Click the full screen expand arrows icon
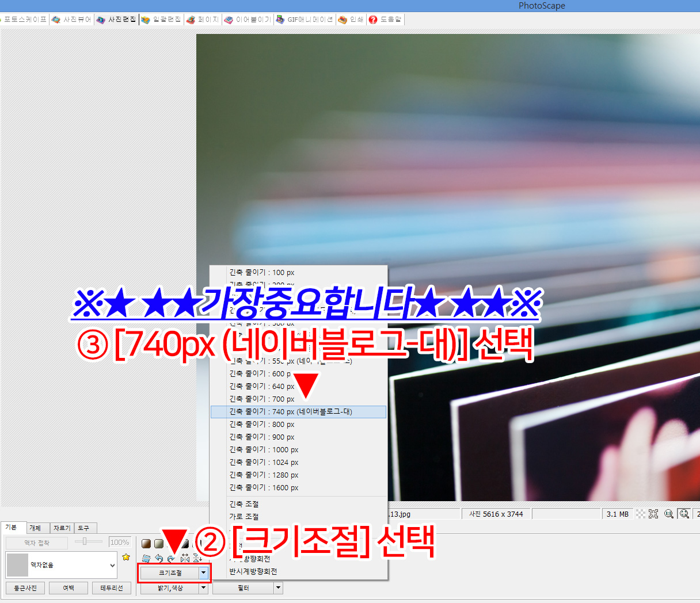This screenshot has width=700, height=603. click(653, 514)
